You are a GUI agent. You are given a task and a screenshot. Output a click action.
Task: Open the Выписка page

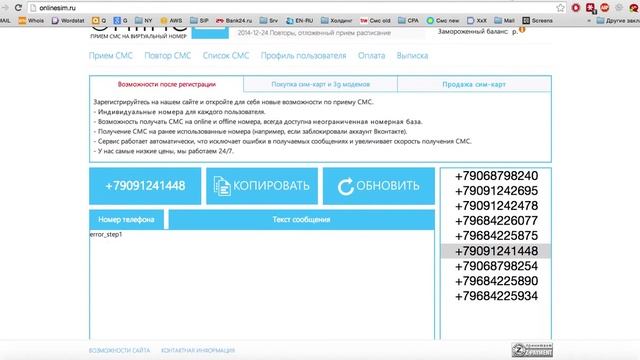point(412,56)
